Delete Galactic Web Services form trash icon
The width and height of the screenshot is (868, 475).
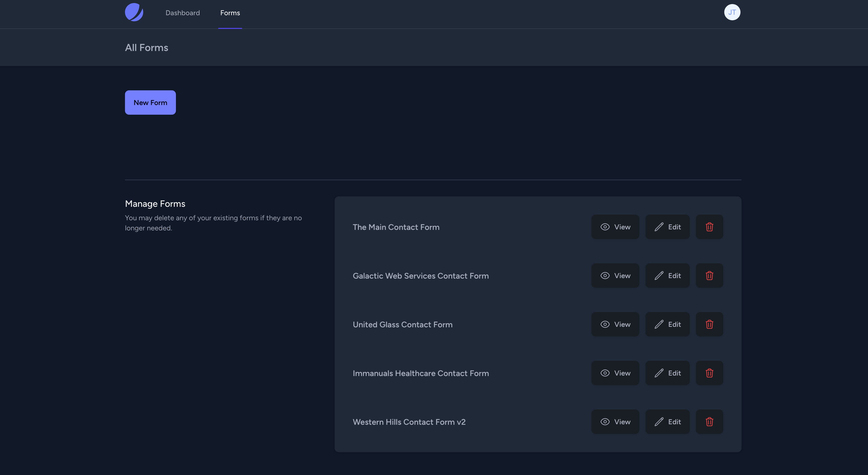point(710,276)
